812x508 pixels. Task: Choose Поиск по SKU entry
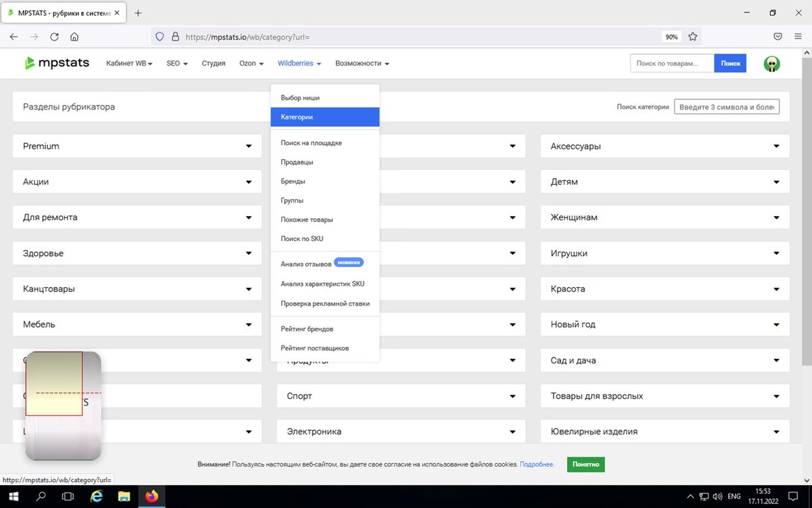tap(325, 239)
